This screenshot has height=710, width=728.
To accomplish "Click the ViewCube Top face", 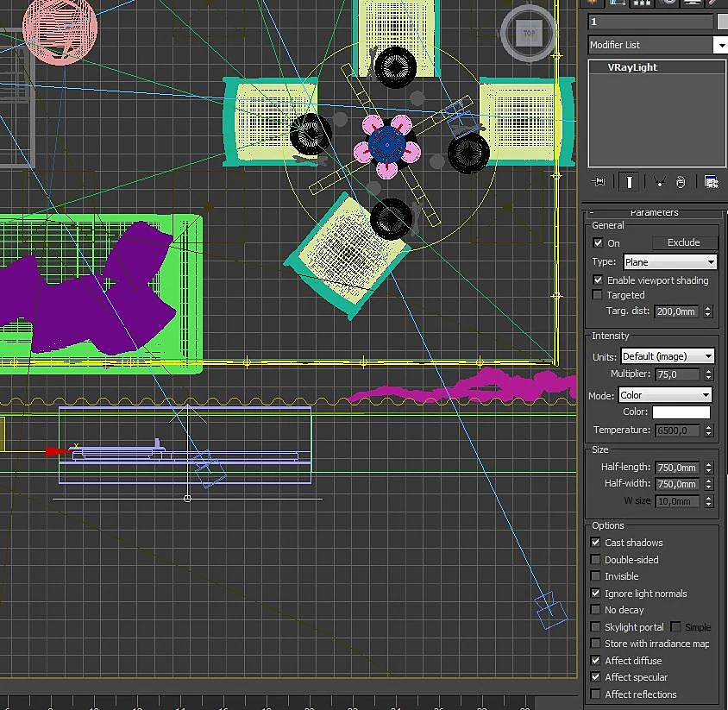I will [x=529, y=34].
